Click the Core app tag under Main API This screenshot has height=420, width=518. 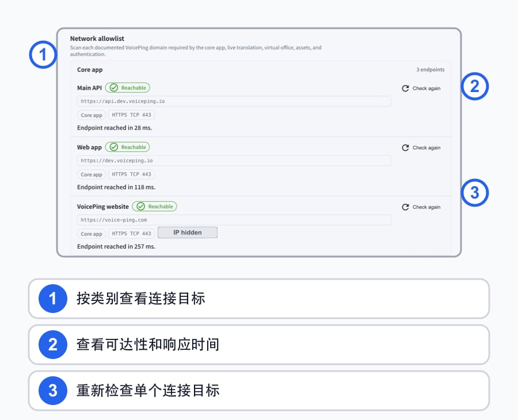(92, 115)
